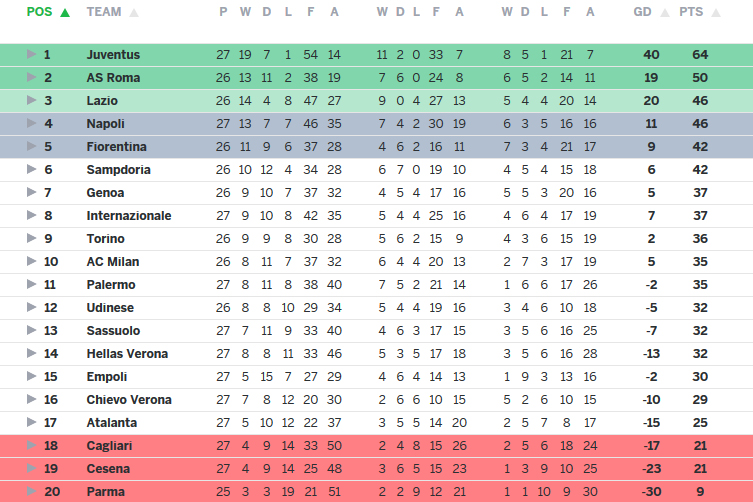Click the Fiorentina team name
Screen dimensions: 753x502
pos(115,146)
